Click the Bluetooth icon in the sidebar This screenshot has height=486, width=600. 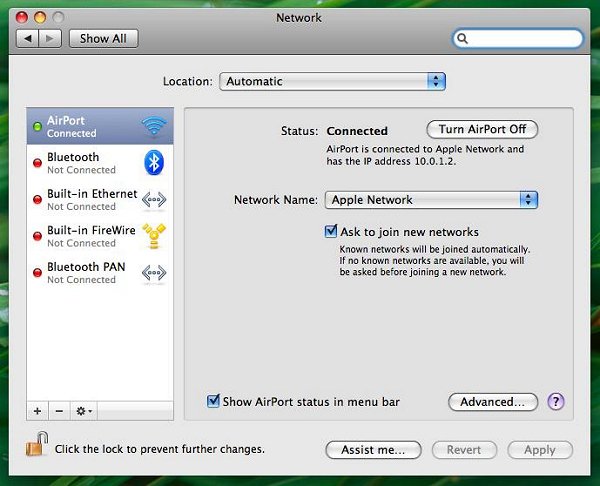(x=153, y=163)
